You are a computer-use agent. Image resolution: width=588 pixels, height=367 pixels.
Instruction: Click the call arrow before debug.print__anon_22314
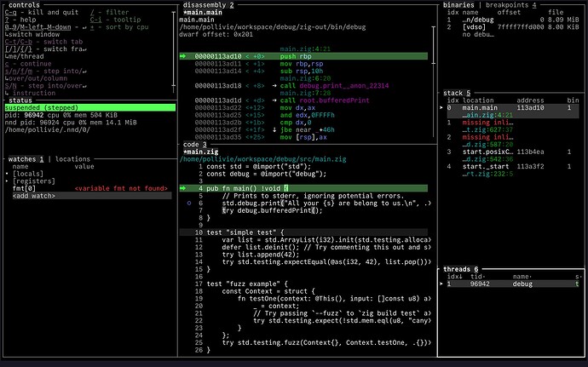[274, 86]
